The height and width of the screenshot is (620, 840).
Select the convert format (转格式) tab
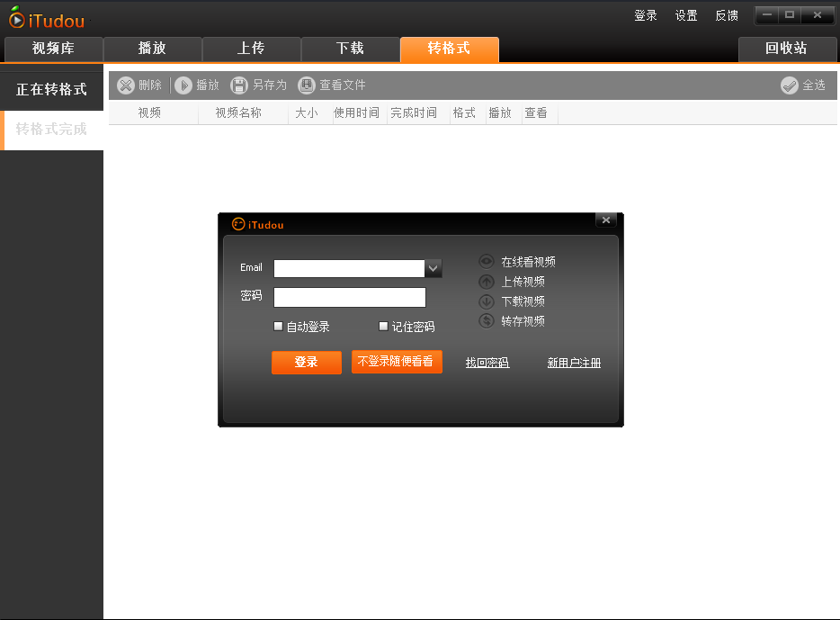click(450, 49)
